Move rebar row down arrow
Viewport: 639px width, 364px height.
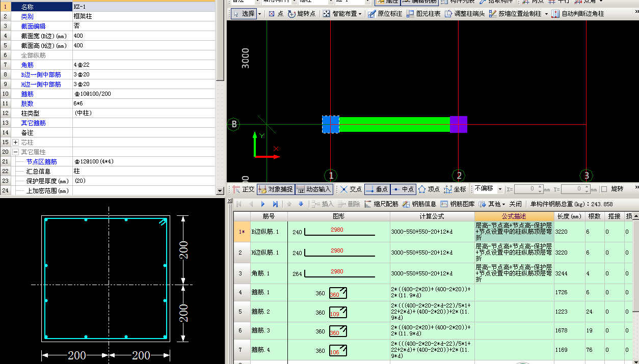pyautogui.click(x=301, y=204)
